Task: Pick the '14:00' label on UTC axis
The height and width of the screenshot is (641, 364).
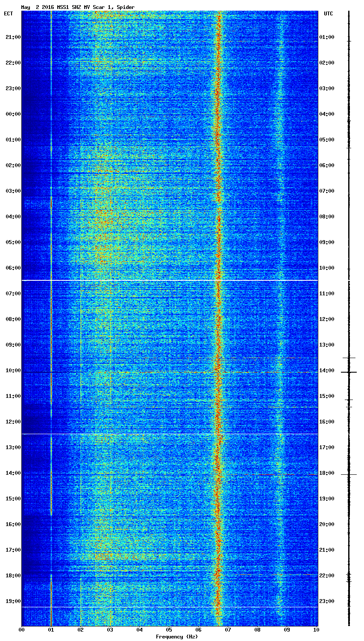Action: pos(327,370)
